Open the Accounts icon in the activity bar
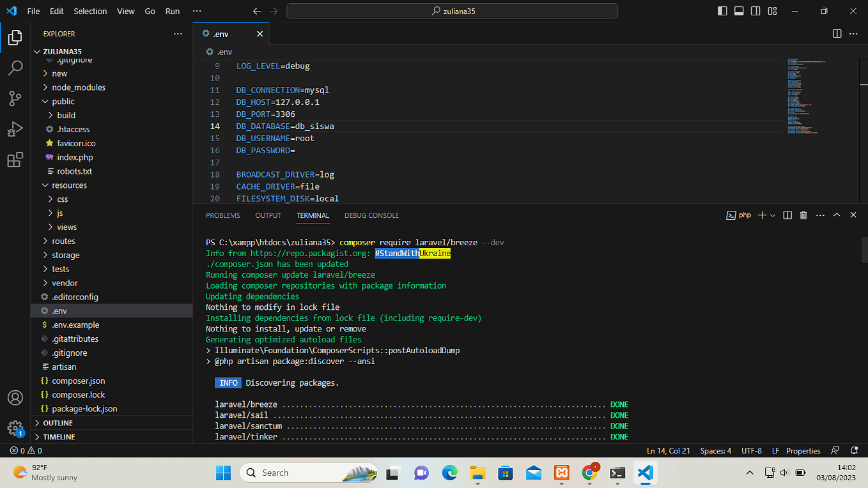The width and height of the screenshot is (868, 488). coord(15,397)
